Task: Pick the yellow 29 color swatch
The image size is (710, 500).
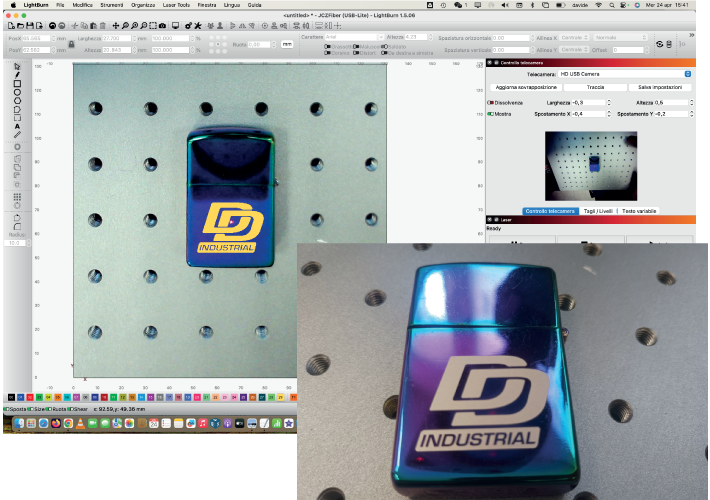Action: pyautogui.click(x=280, y=397)
